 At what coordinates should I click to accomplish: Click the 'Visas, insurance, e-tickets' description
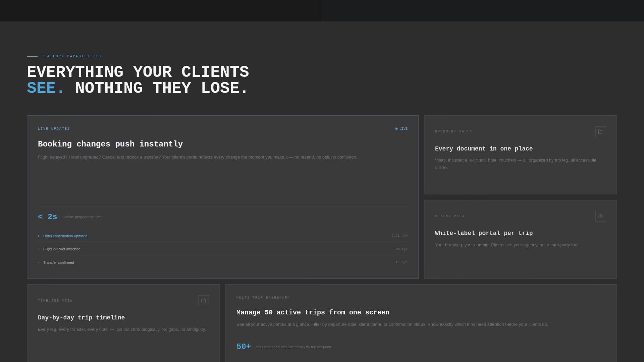coord(516,164)
